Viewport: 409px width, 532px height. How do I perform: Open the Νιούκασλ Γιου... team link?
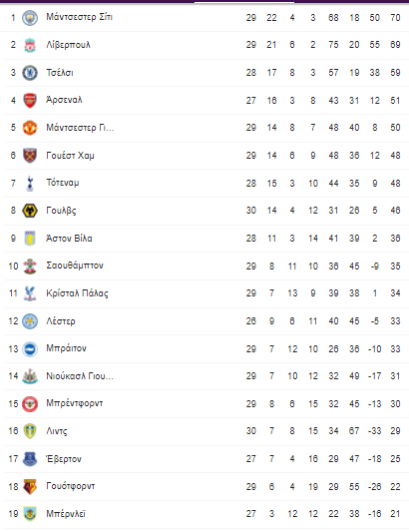click(80, 376)
